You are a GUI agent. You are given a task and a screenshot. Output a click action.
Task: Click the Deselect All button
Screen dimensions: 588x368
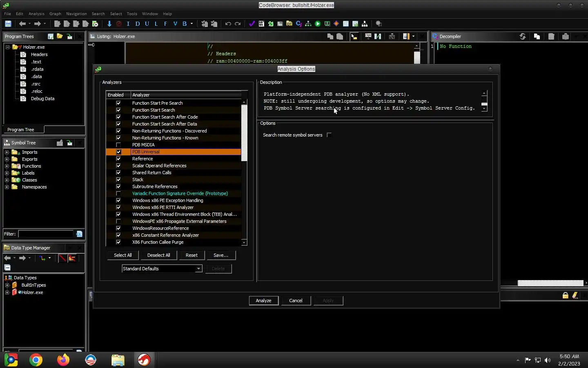point(158,255)
